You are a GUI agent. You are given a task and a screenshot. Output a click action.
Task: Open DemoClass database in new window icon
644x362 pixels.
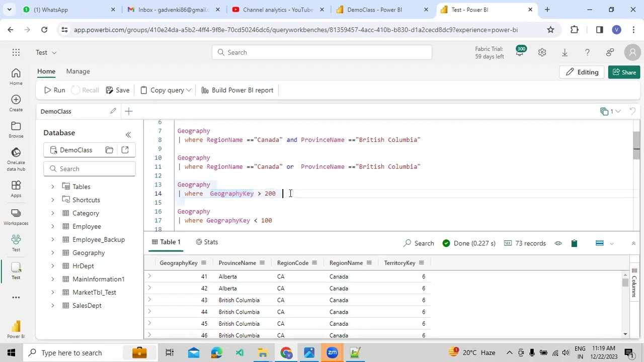coord(125,150)
